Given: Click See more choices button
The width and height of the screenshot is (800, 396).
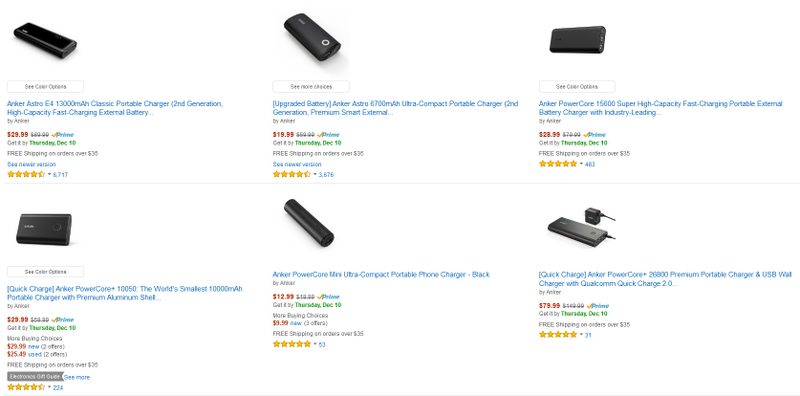Looking at the screenshot, I should [x=311, y=87].
